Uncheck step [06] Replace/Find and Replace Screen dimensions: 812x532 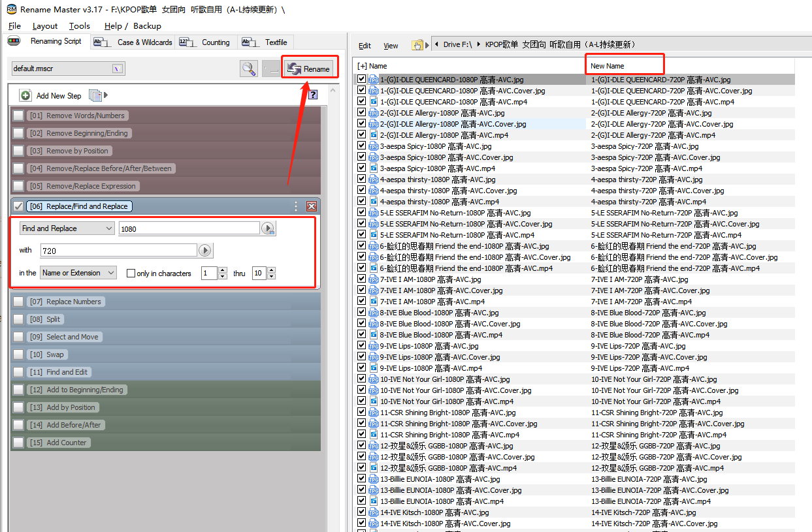[18, 206]
